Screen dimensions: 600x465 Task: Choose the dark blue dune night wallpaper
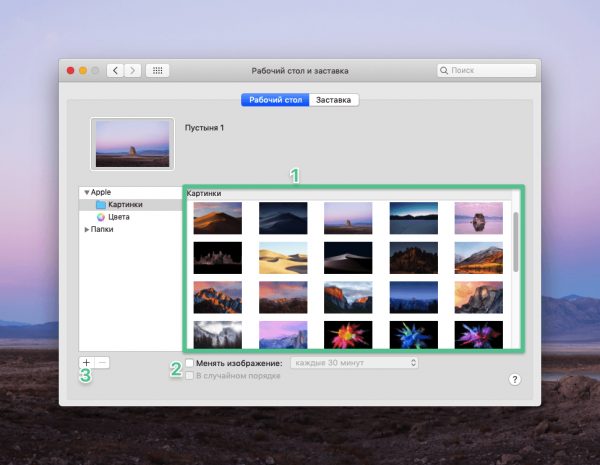(283, 218)
